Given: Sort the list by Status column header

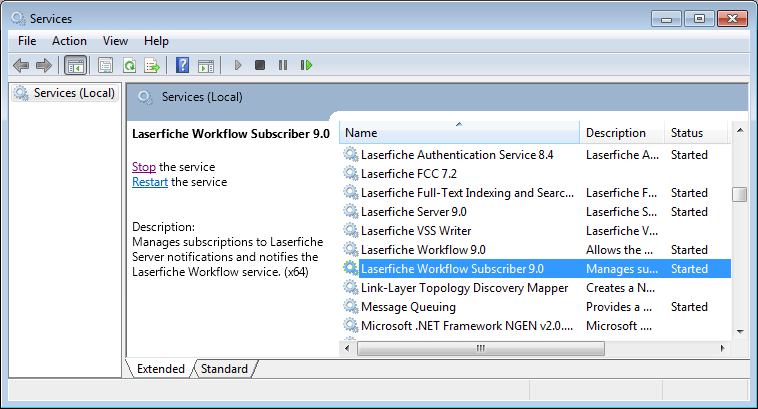Looking at the screenshot, I should tap(687, 133).
